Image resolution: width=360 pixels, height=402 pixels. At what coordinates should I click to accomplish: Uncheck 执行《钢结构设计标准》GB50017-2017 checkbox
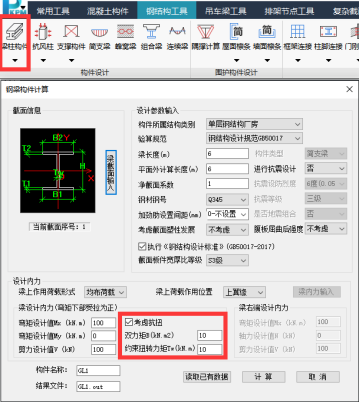tap(142, 246)
